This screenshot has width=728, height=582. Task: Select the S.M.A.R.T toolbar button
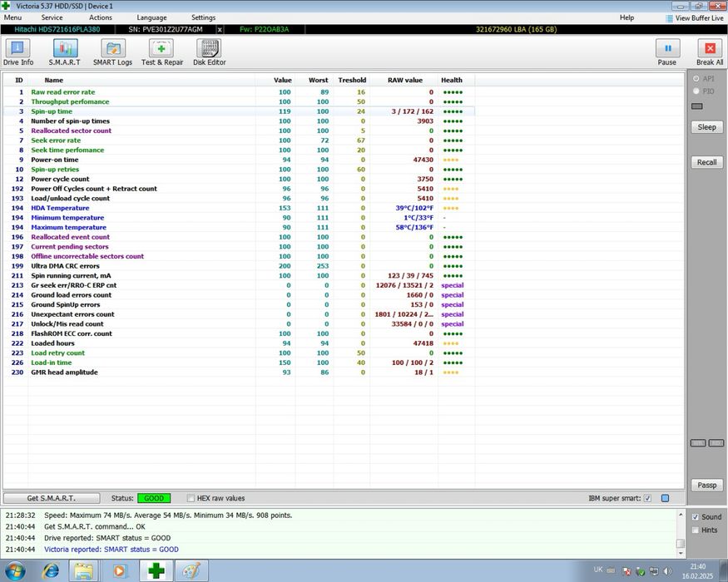[x=65, y=52]
